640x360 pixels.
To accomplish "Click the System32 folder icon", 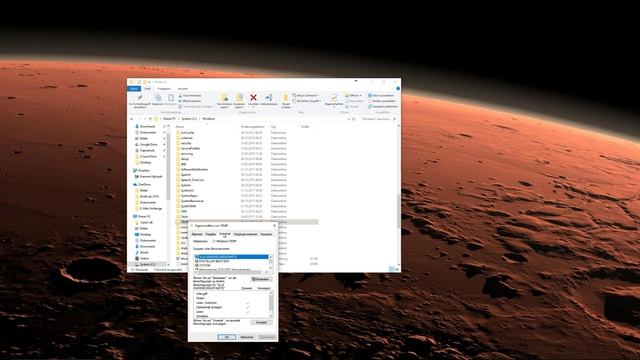I will [x=178, y=191].
